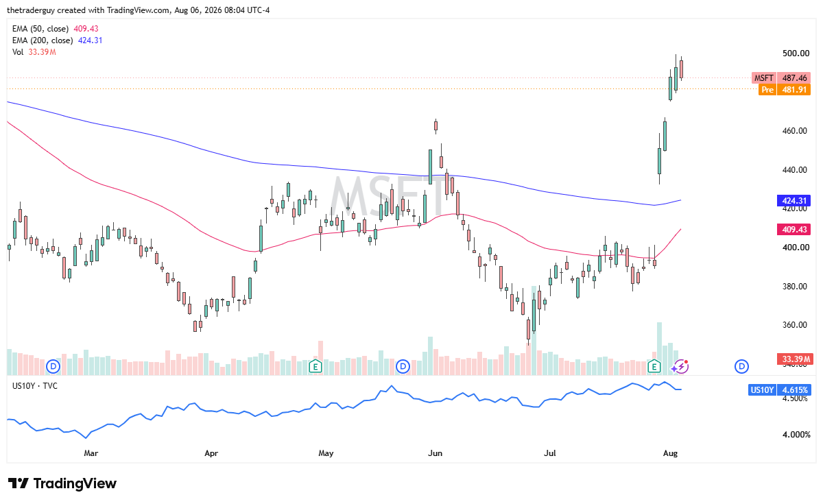The image size is (823, 504).
Task: Open the earnings marker in late July
Action: tap(654, 367)
